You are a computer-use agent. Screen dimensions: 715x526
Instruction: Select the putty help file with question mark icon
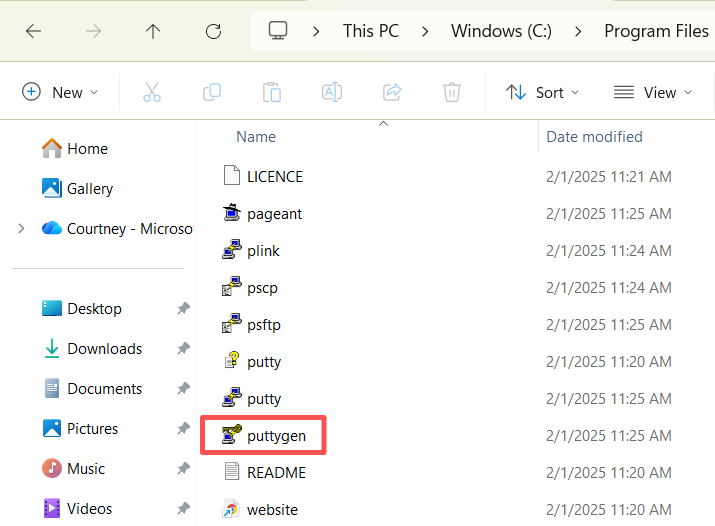[x=232, y=361]
